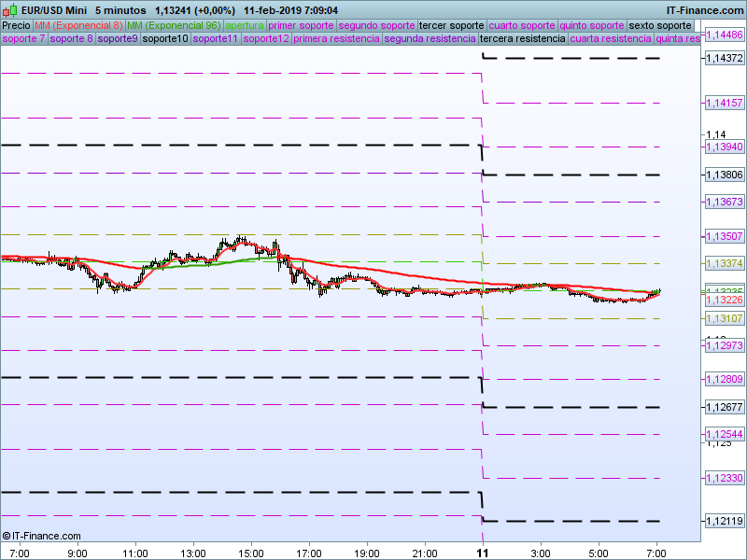The width and height of the screenshot is (747, 560).
Task: Click the 1,13226 red price label
Action: (x=724, y=301)
